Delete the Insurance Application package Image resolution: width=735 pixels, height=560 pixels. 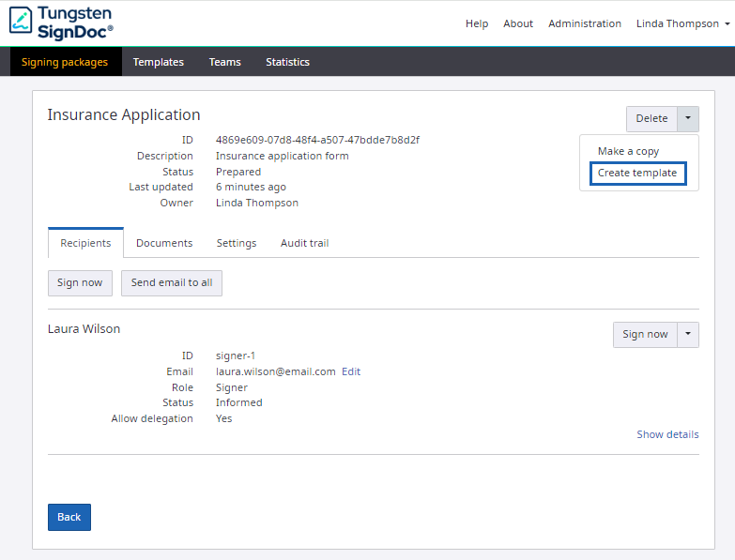pyautogui.click(x=651, y=118)
